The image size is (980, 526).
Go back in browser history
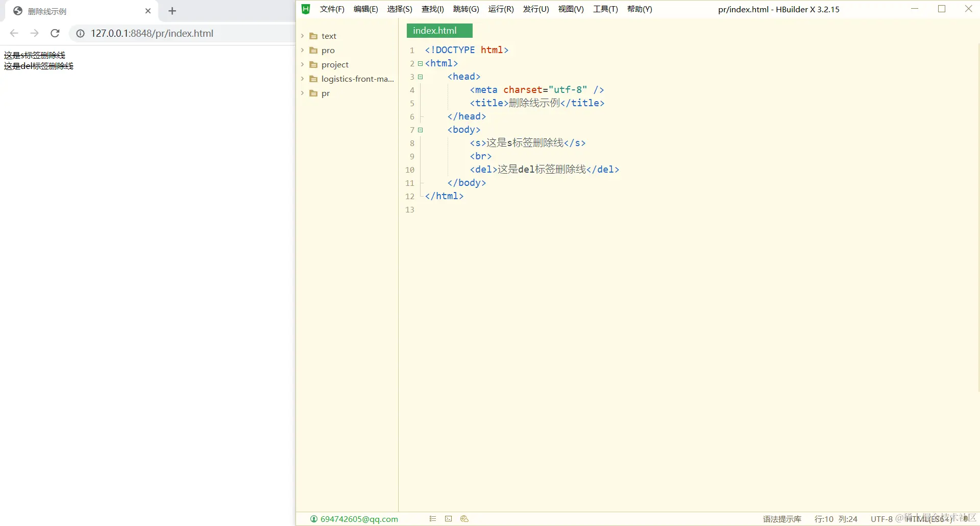pos(14,33)
